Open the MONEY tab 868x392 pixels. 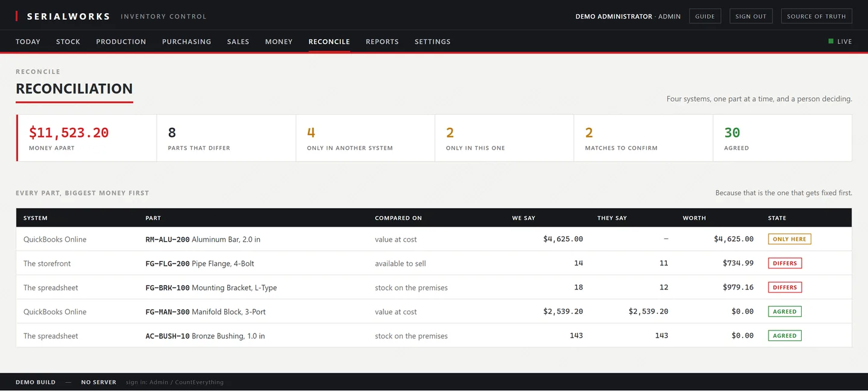click(x=279, y=42)
